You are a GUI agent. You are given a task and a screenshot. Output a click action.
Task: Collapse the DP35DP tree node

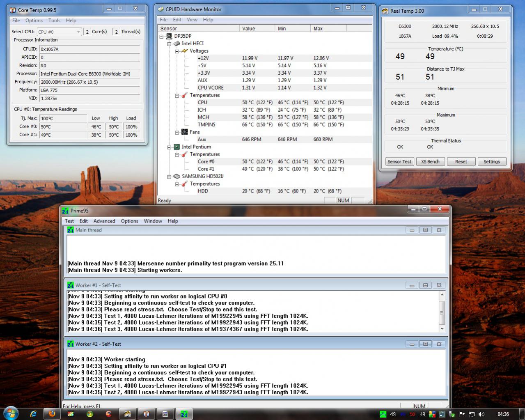coord(162,36)
